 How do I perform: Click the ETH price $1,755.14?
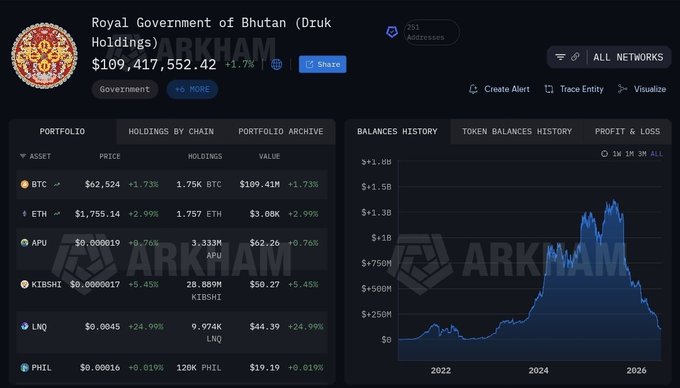(98, 214)
